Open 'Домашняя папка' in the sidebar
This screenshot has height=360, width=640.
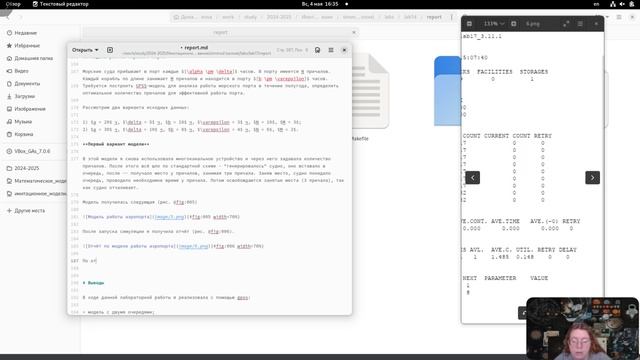point(33,58)
